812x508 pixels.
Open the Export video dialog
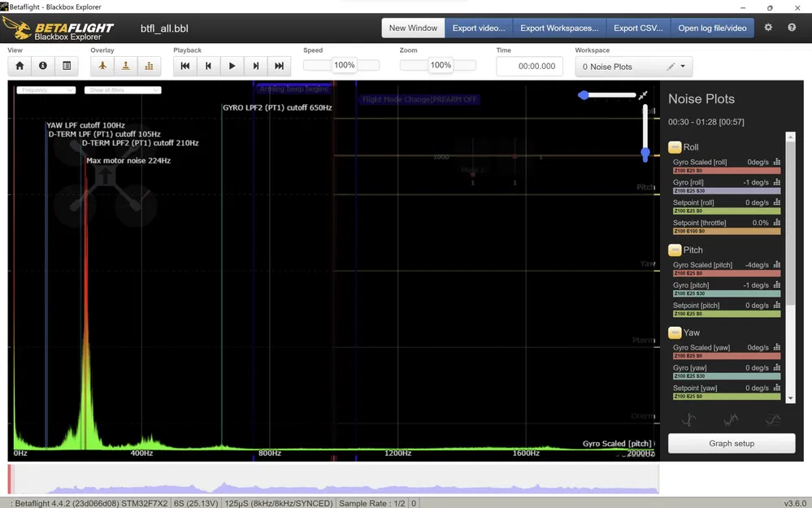click(479, 28)
